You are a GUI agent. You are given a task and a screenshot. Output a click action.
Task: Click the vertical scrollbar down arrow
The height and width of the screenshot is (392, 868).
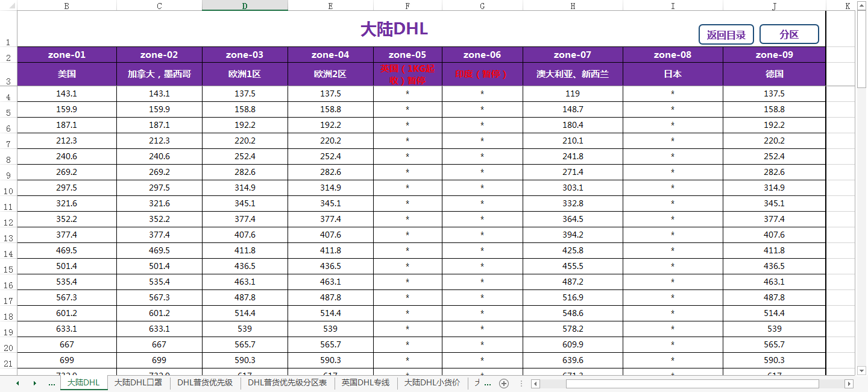click(861, 370)
